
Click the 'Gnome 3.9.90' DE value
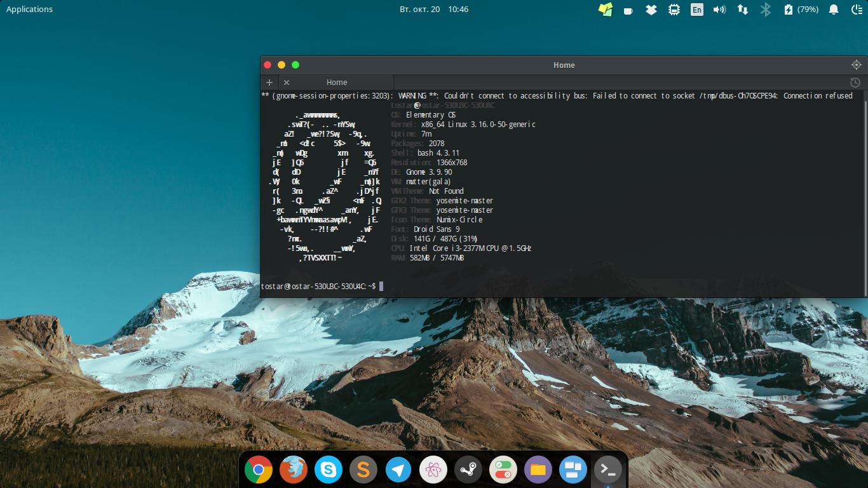coord(429,172)
